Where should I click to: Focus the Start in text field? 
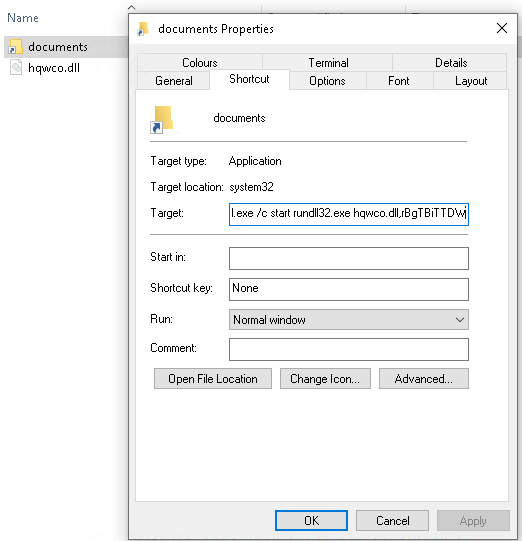(348, 258)
